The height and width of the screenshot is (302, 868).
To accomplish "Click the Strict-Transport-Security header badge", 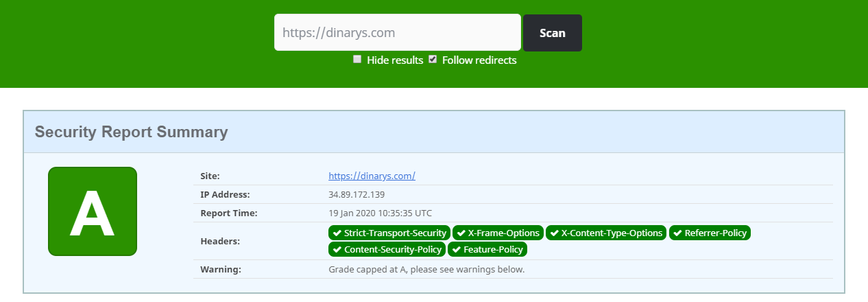I will 389,233.
